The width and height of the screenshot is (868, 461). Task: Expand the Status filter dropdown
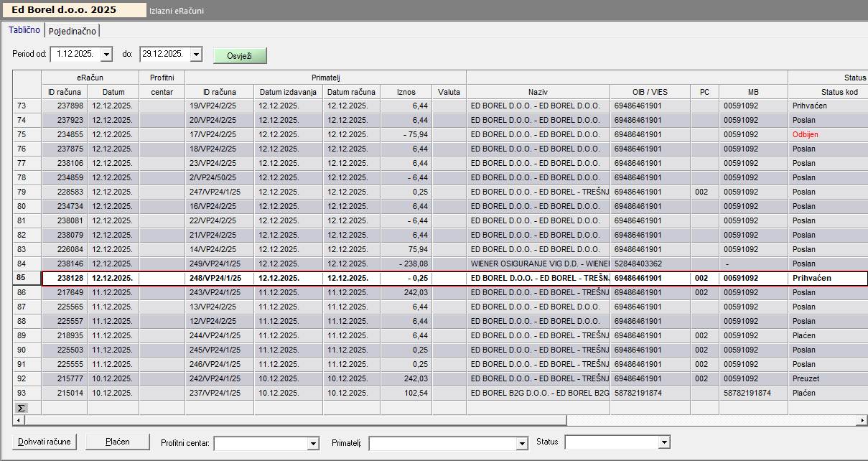664,442
